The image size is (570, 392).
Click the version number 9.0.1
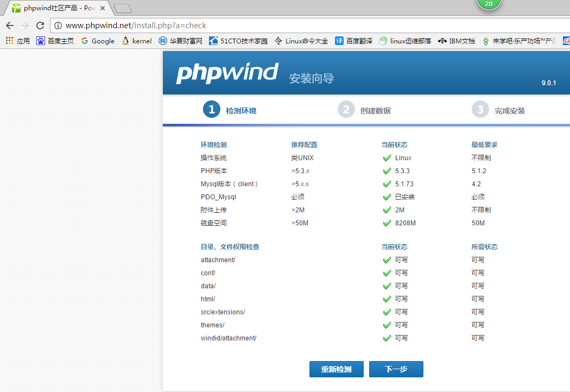(548, 83)
